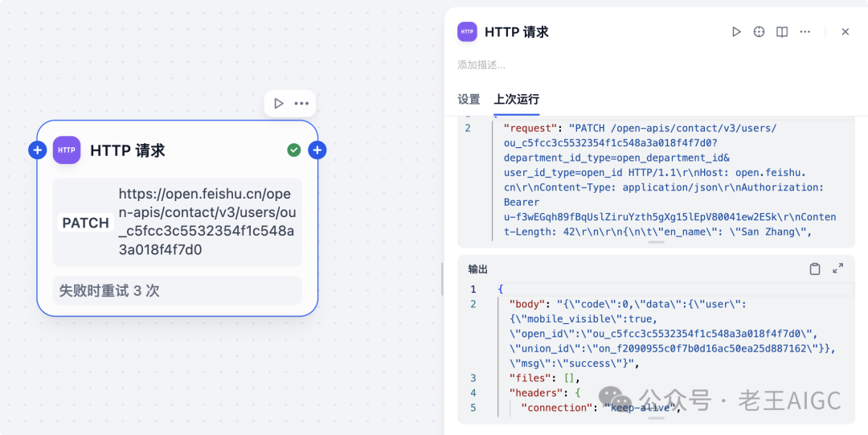Click the HTTP 请求 panel title
Viewport: 868px width, 435px height.
click(x=517, y=32)
